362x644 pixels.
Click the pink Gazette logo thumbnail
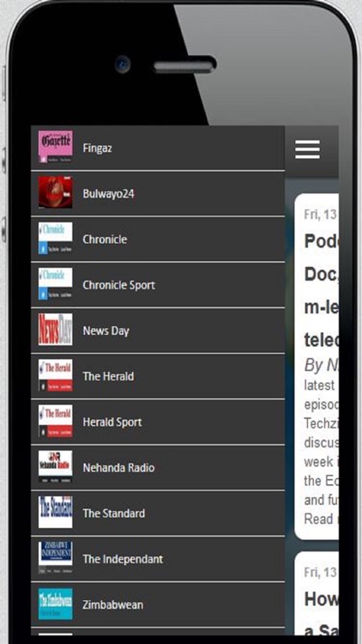click(x=56, y=147)
